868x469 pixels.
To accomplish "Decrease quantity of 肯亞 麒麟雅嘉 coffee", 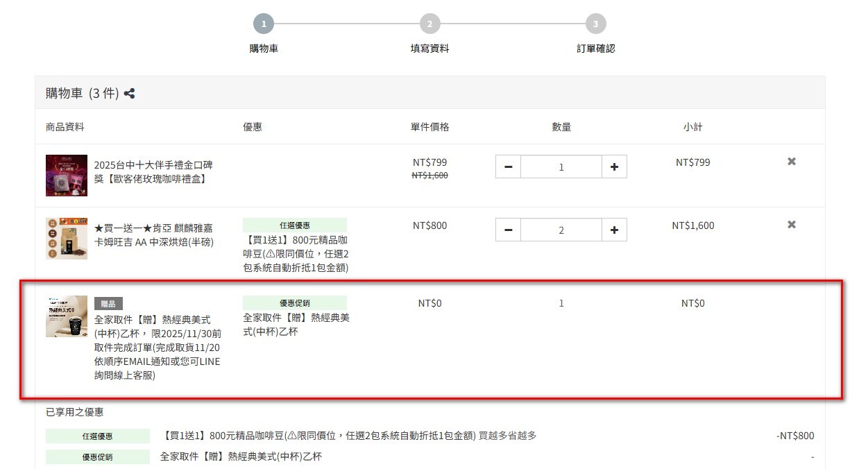I will (509, 230).
